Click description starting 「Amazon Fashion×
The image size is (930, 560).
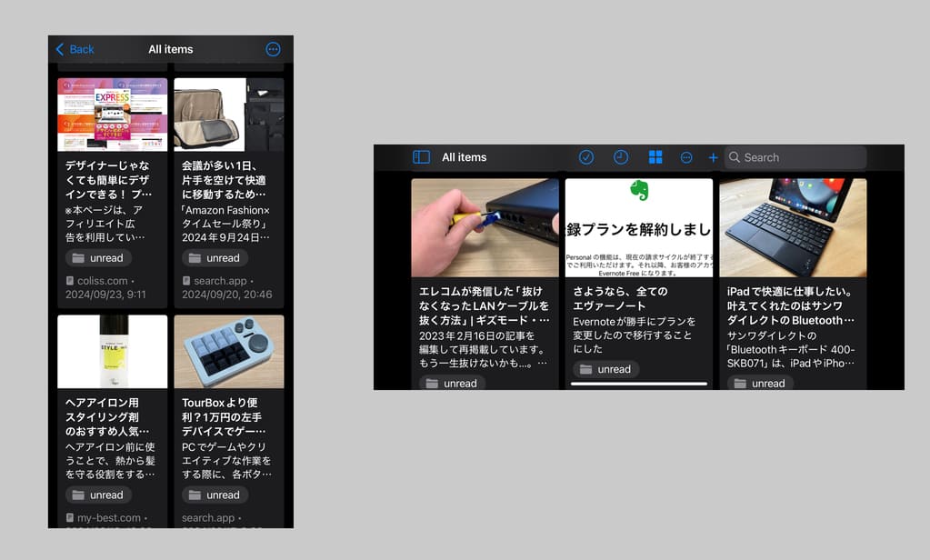226,224
